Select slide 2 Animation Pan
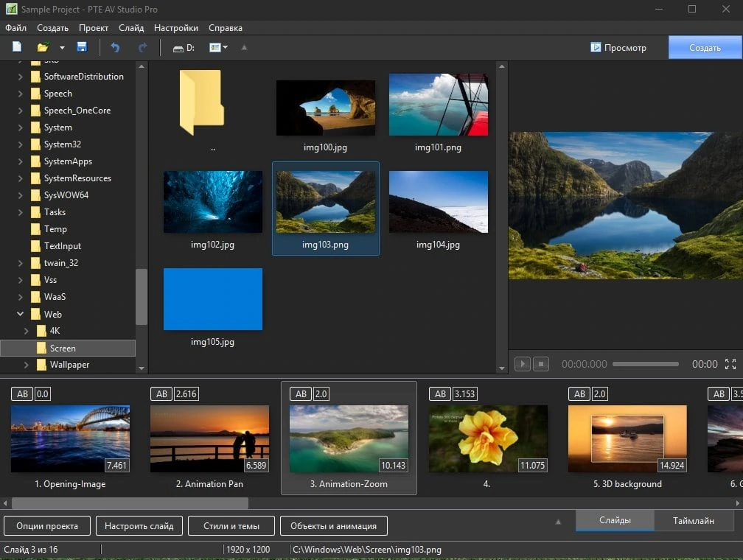The height and width of the screenshot is (560, 743). pos(209,438)
